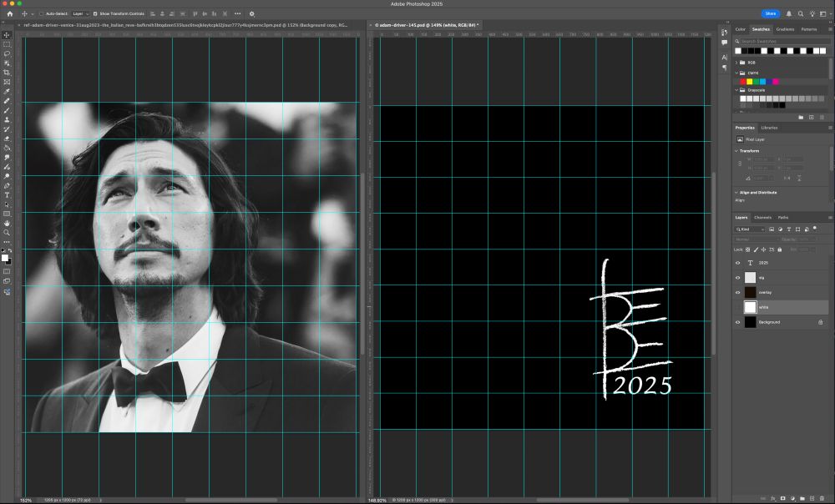Screen dimensions: 835x504
Task: Show the white layer
Action: tap(737, 308)
